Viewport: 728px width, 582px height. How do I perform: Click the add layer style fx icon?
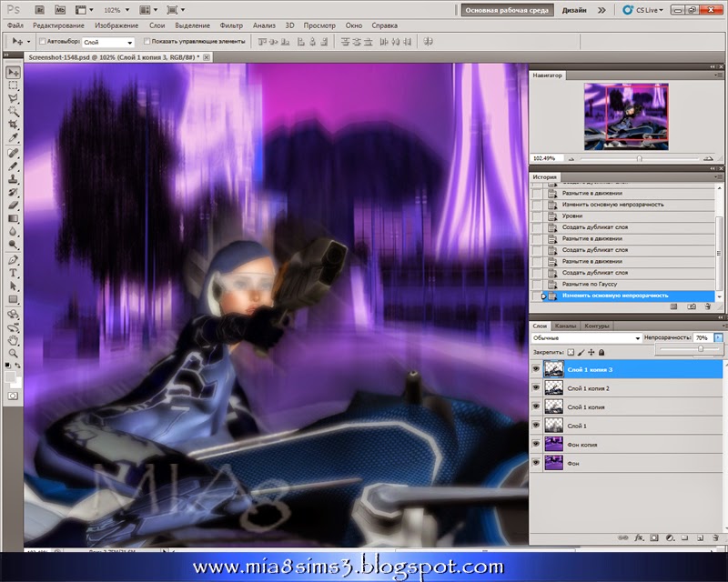pos(639,538)
